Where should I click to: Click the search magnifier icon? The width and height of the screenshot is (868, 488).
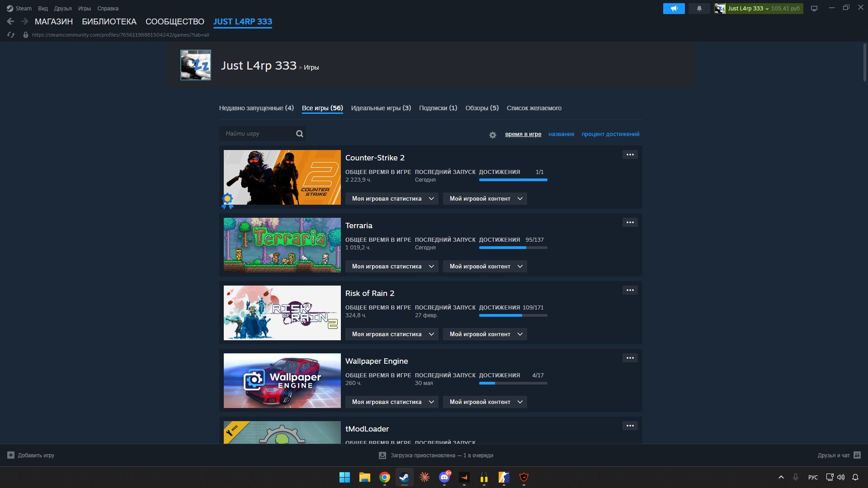[x=299, y=134]
